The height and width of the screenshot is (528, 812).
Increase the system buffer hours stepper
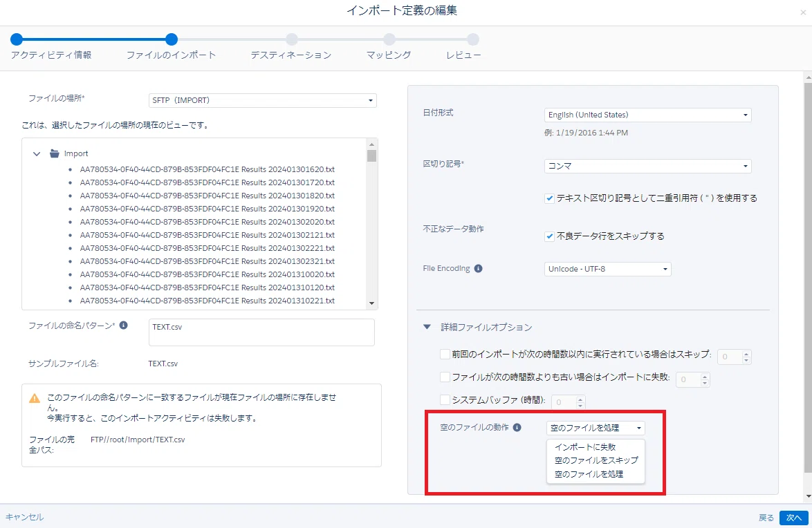pyautogui.click(x=580, y=399)
